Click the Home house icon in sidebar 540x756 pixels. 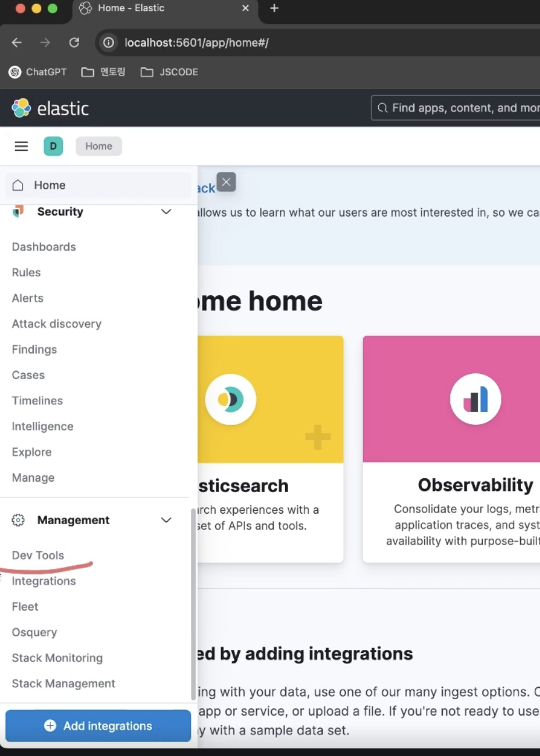[18, 185]
